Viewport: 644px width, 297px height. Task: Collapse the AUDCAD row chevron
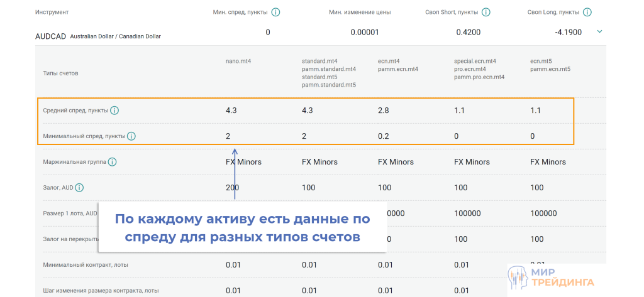click(599, 32)
